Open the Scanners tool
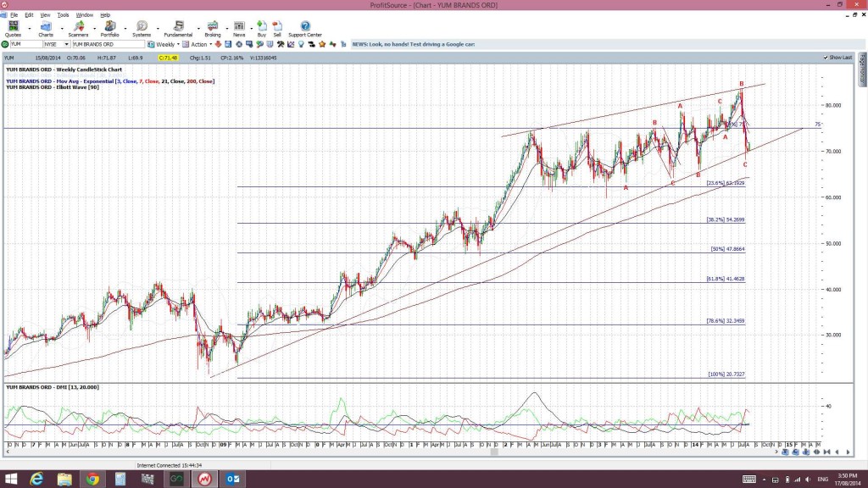Screen dimensions: 868x488 tap(78, 29)
